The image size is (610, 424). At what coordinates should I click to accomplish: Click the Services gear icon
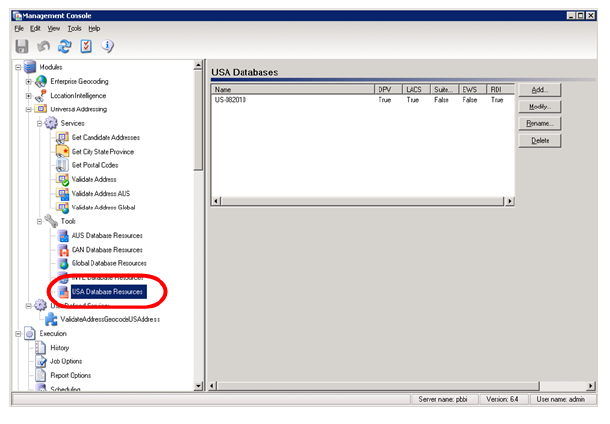click(x=51, y=123)
